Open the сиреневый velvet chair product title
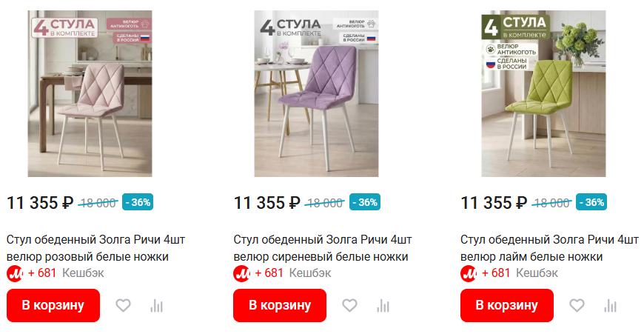Screen dimensions: 644x334 (323, 248)
